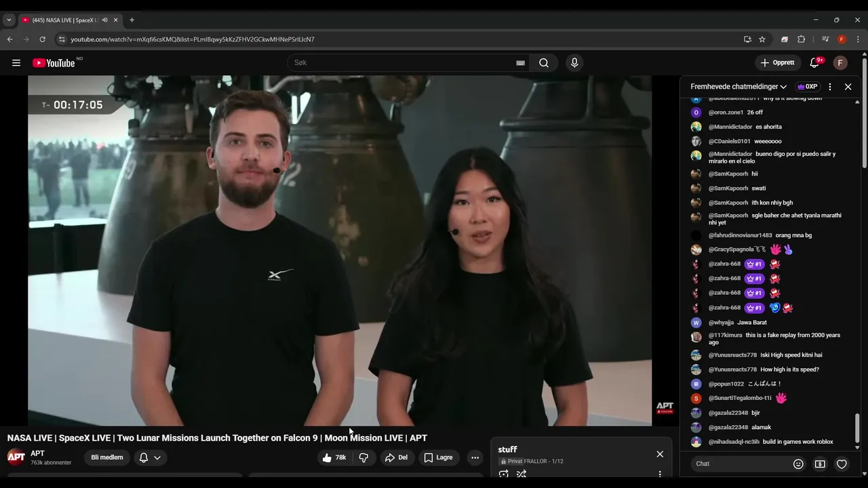
Task: Open the account avatar menu labeled F
Action: 840,63
